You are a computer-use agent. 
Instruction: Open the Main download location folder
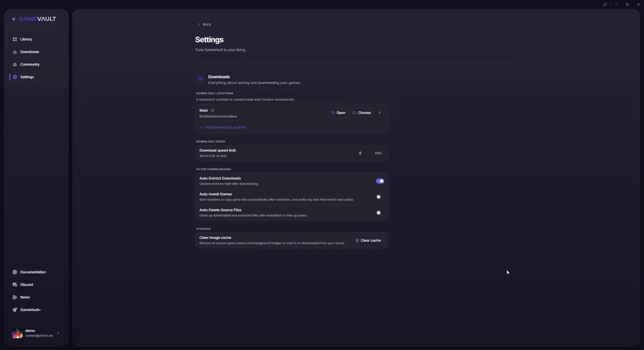tap(338, 113)
